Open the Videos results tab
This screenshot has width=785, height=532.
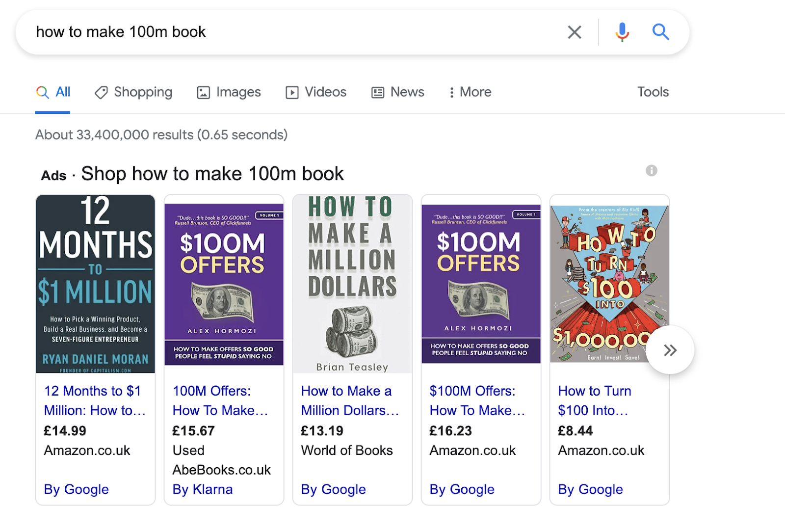pyautogui.click(x=316, y=92)
